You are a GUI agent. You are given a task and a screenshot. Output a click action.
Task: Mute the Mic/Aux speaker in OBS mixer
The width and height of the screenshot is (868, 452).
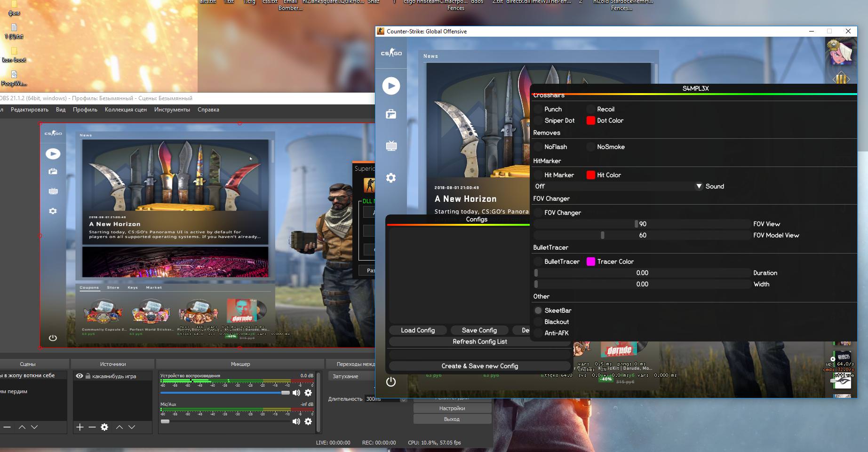(296, 421)
